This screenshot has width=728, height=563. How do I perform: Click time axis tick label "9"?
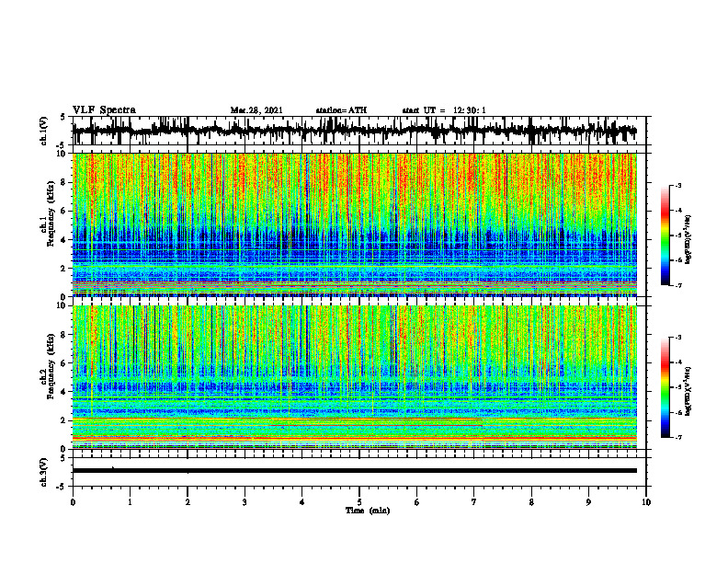coord(588,502)
